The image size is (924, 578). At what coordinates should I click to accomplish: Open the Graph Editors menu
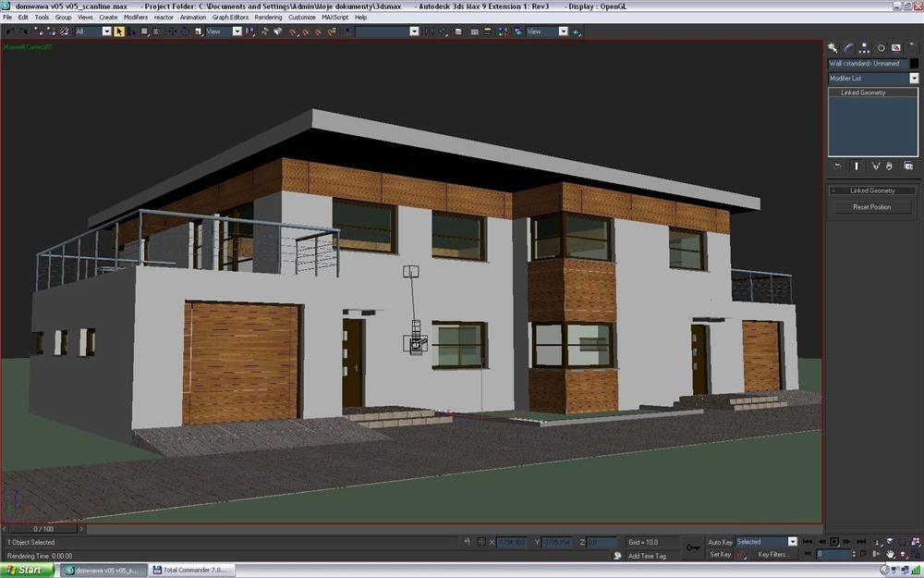(x=230, y=17)
